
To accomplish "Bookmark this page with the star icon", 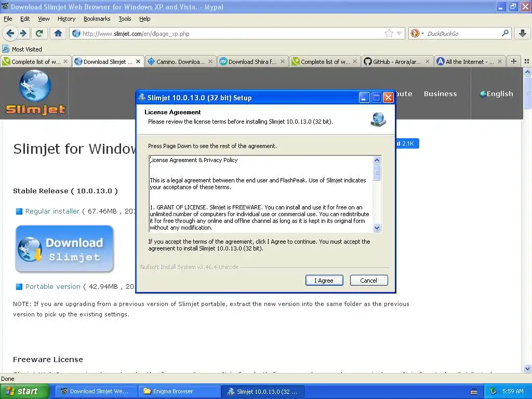I will (389, 33).
